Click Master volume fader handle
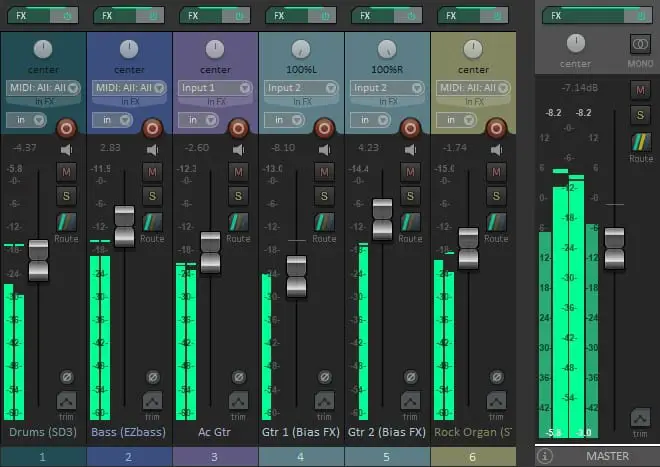The image size is (660, 467). point(615,248)
